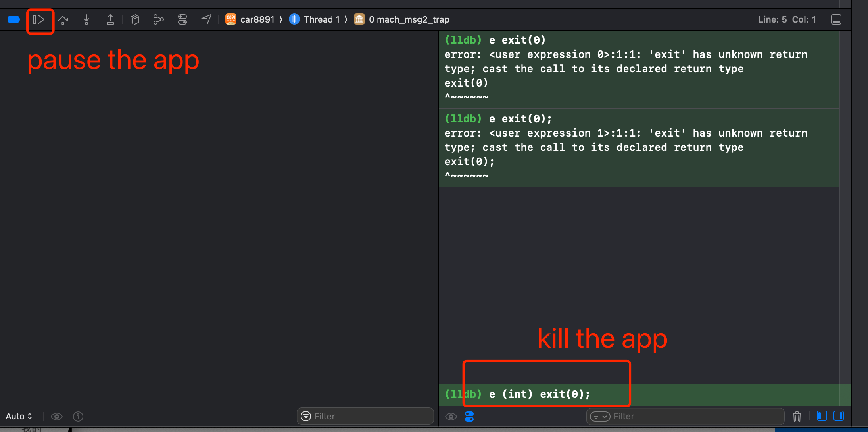Clear the console with trash icon
This screenshot has height=432, width=868.
797,417
